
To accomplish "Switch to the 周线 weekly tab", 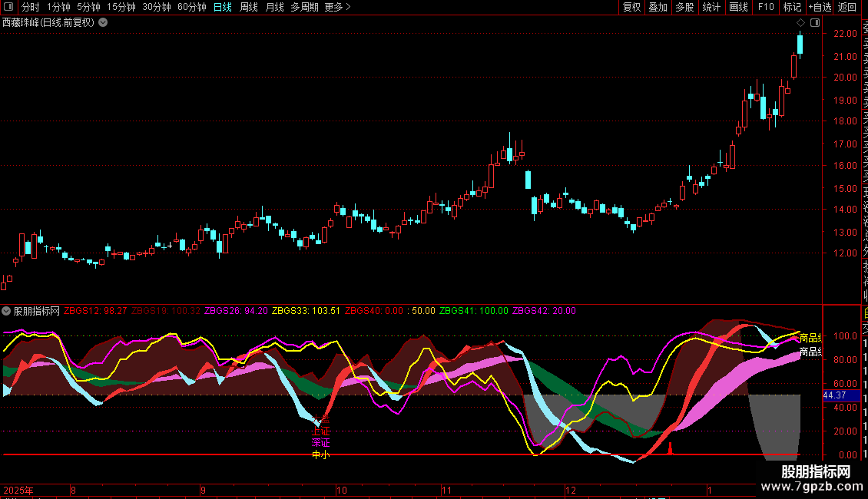I will coord(249,7).
